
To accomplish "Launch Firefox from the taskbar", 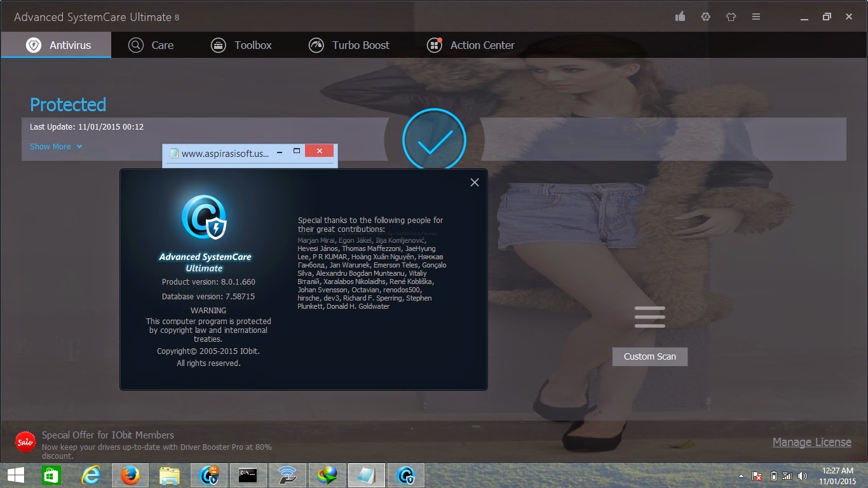I will click(x=130, y=475).
